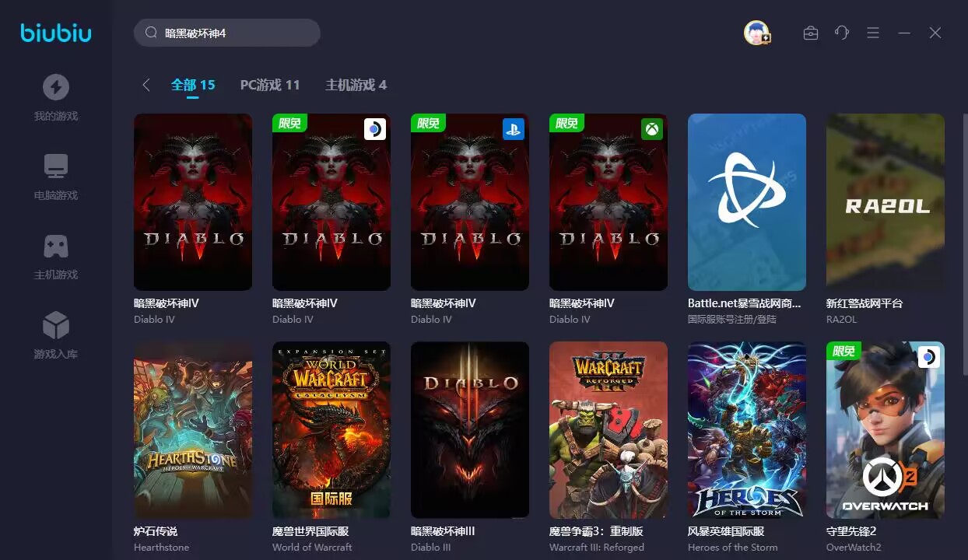Open the 游戏入库 cube icon in sidebar

[55, 325]
